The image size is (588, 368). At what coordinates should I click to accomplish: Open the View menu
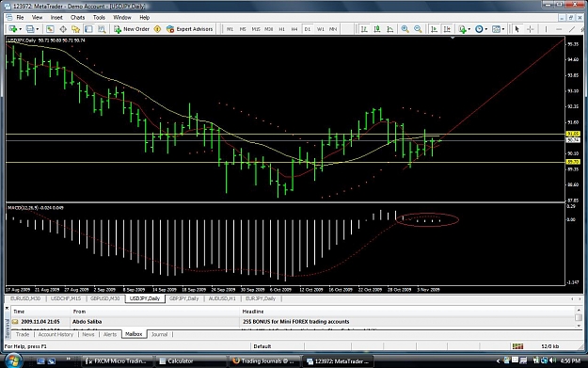(37, 17)
